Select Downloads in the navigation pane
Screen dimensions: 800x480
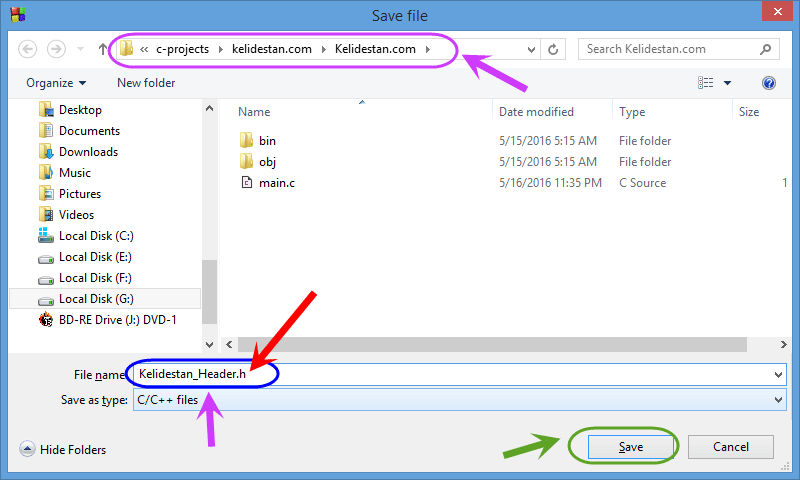pos(88,151)
